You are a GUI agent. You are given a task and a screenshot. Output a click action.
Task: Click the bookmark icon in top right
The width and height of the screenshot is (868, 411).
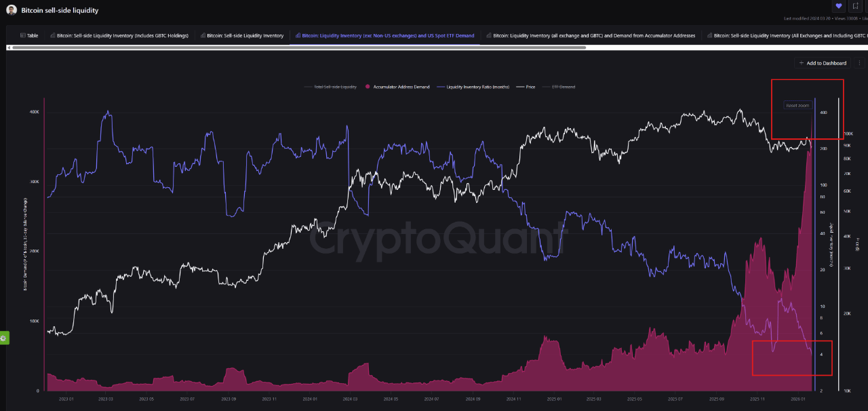(854, 6)
